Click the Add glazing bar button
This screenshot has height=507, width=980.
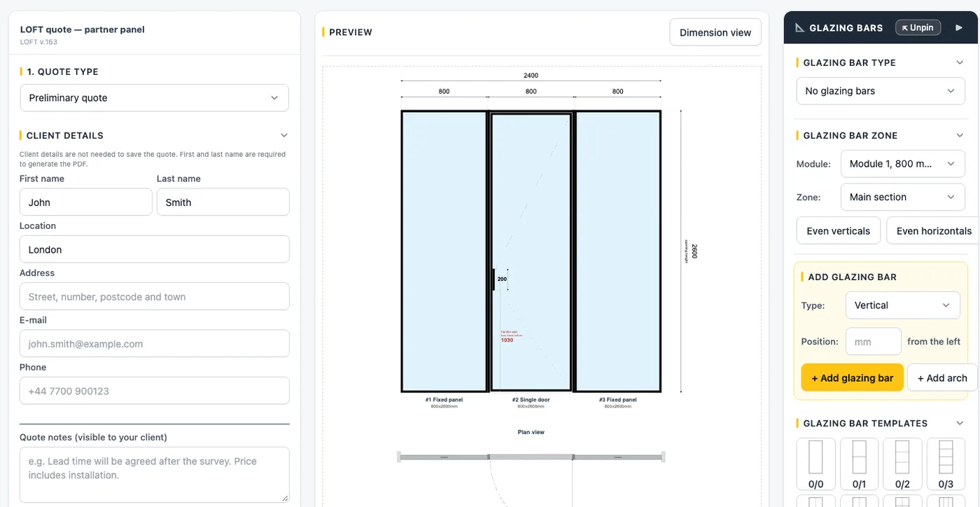[853, 377]
